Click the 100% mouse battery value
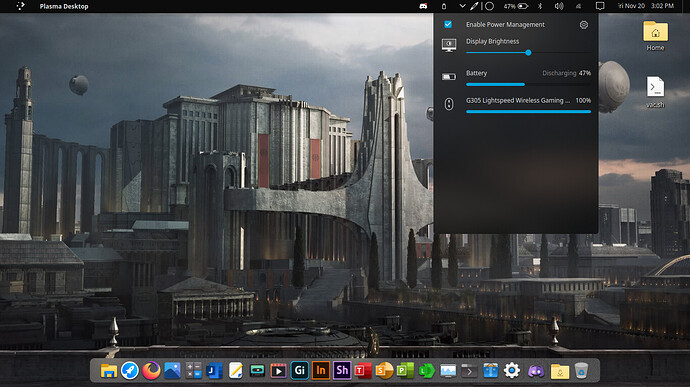This screenshot has height=387, width=690. 583,100
